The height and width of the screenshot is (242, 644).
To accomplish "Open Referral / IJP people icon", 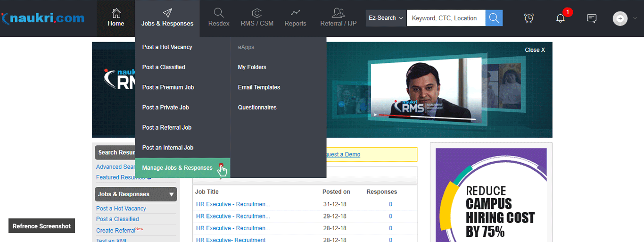I will (x=338, y=13).
